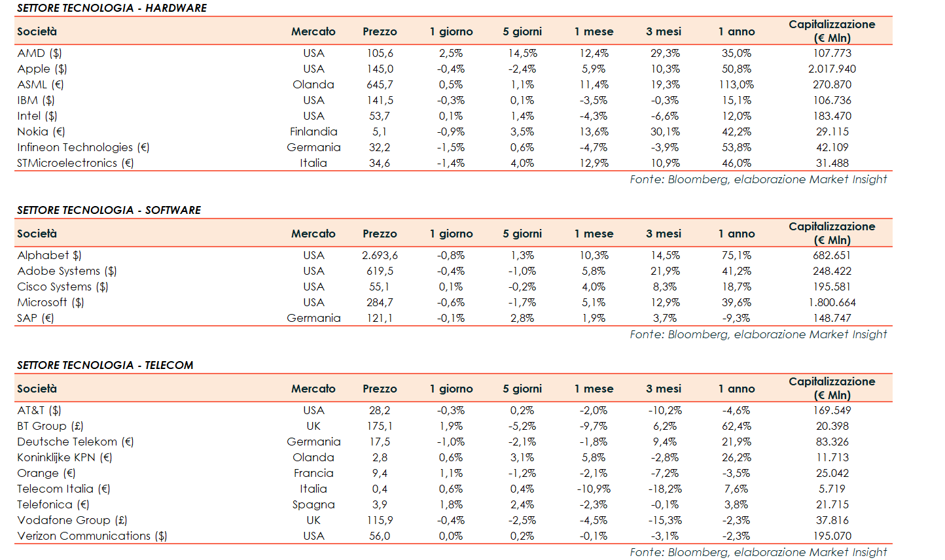Click the Cisco Systems ($) row label

(x=63, y=287)
